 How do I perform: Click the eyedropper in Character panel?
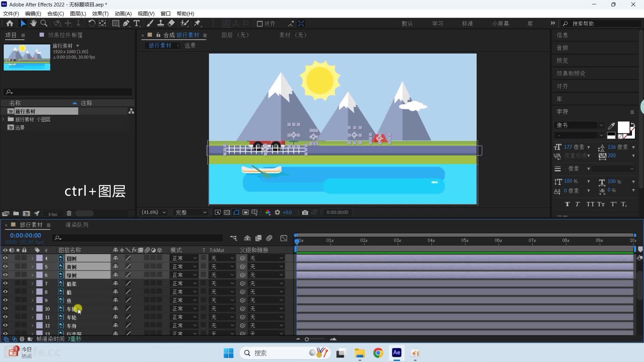pos(611,126)
